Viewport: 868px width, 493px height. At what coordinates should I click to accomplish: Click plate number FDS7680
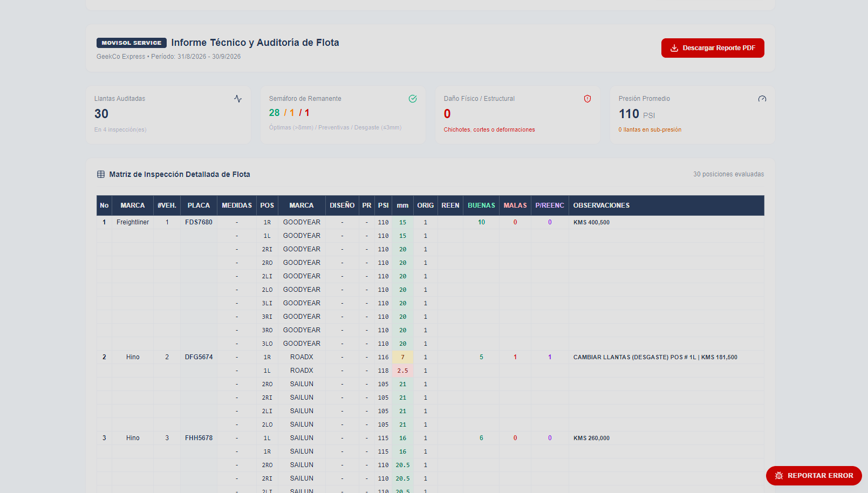(x=199, y=222)
